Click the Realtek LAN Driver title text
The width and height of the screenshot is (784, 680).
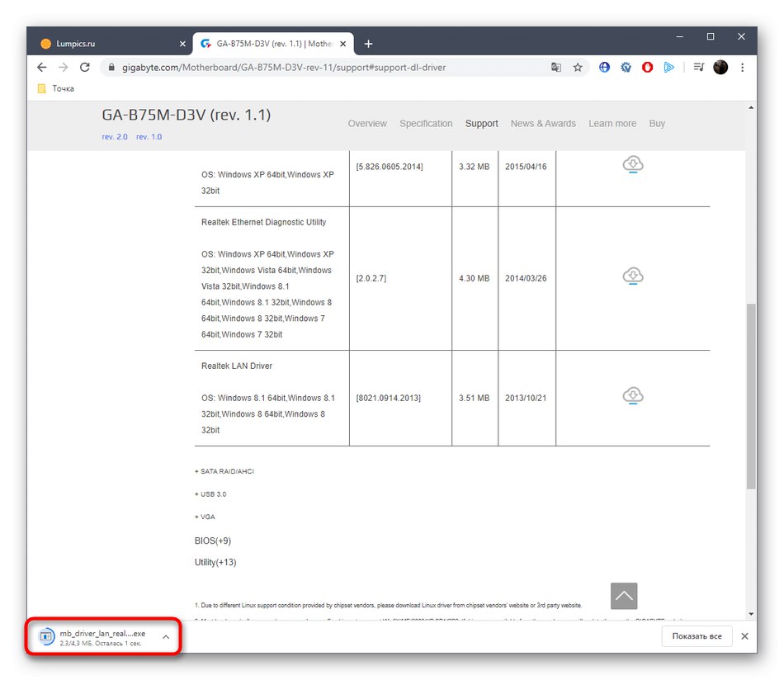(x=237, y=366)
